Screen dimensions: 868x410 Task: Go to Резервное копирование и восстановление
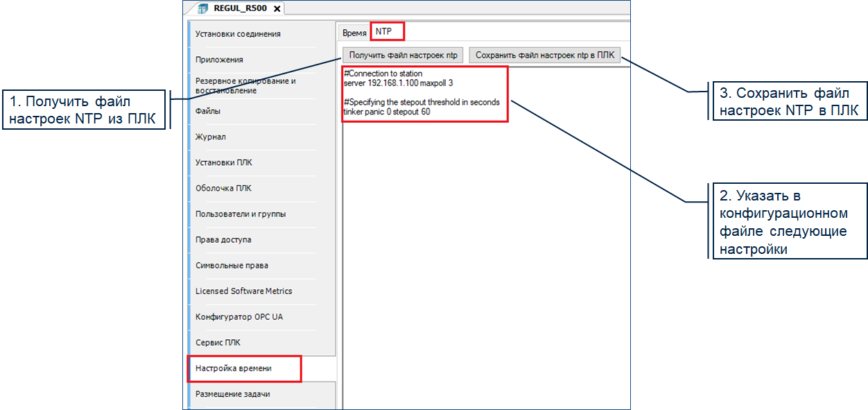pos(245,85)
